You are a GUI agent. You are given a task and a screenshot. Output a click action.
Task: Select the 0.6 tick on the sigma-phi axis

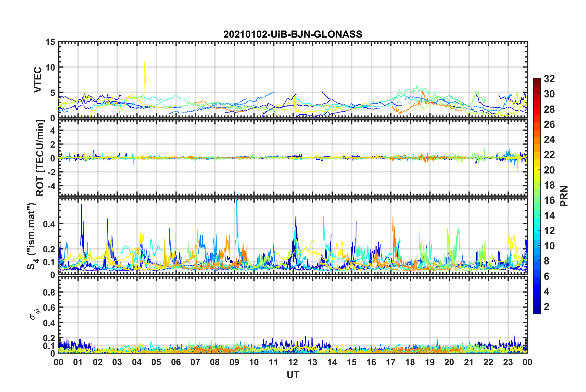49,308
